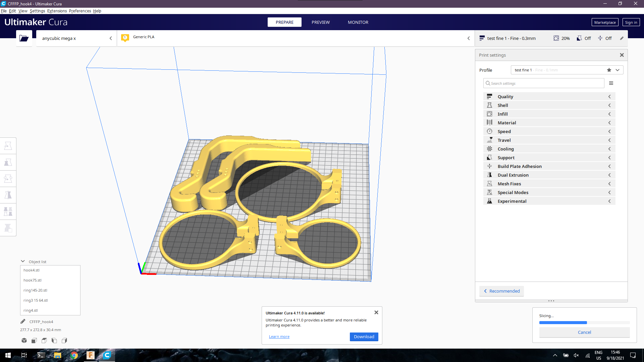Click volume icon in system tray
The height and width of the screenshot is (362, 644).
coord(576,355)
